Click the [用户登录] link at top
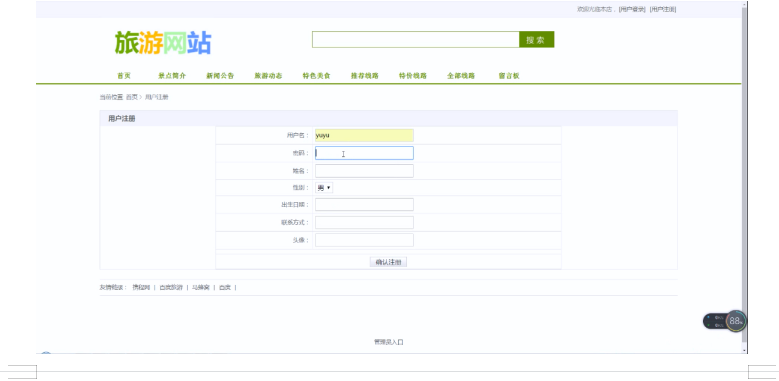 coord(632,9)
